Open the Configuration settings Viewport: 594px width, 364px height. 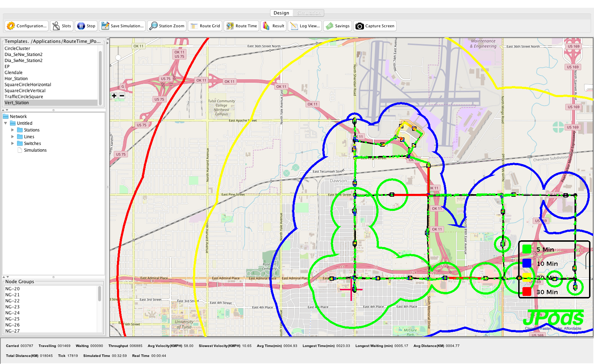pyautogui.click(x=27, y=26)
